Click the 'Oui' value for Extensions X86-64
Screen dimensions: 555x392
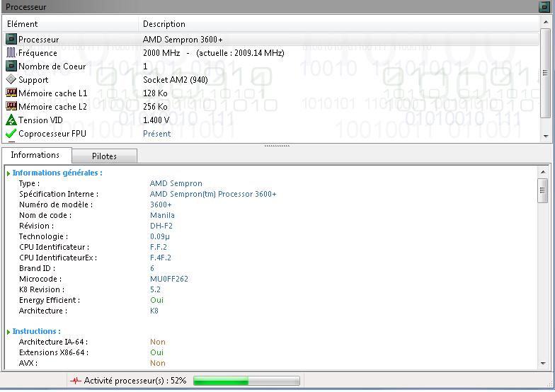pyautogui.click(x=156, y=352)
